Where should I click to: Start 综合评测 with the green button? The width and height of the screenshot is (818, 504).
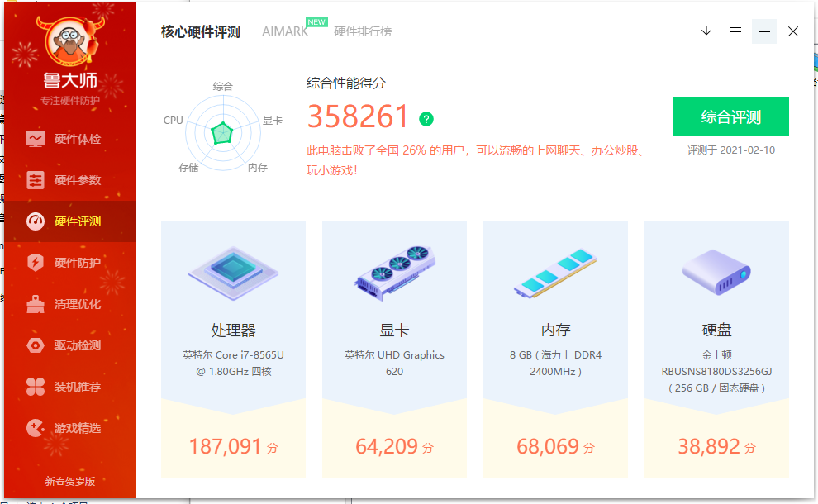(x=731, y=116)
